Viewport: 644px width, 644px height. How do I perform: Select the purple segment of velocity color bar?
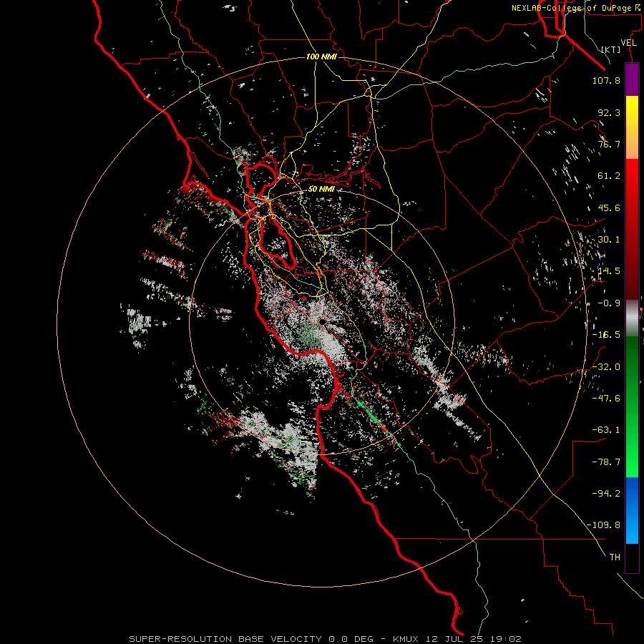[x=632, y=79]
